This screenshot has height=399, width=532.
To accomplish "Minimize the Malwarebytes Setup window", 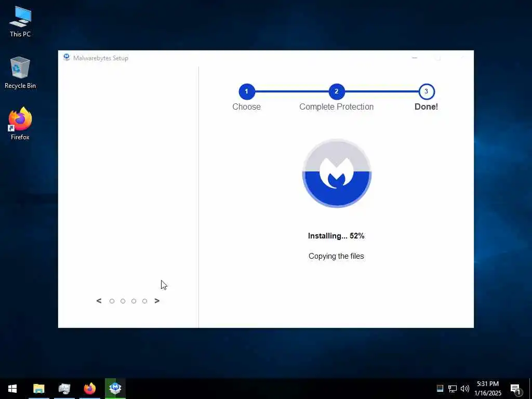I will click(415, 58).
